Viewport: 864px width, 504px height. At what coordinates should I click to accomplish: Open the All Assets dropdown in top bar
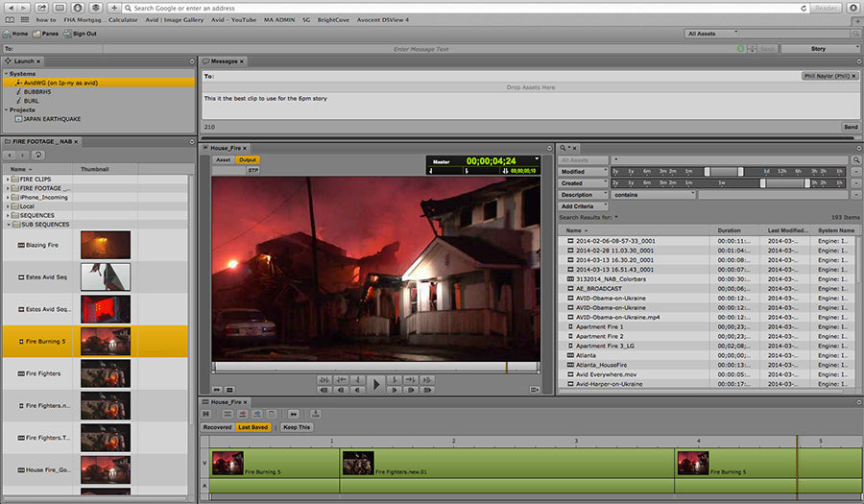[x=711, y=34]
